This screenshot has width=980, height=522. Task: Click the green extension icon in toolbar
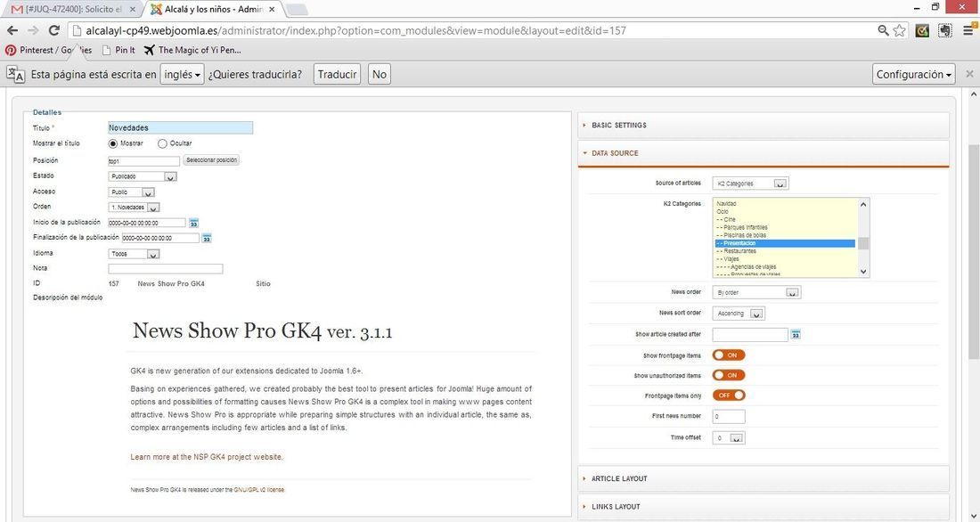coord(922,30)
